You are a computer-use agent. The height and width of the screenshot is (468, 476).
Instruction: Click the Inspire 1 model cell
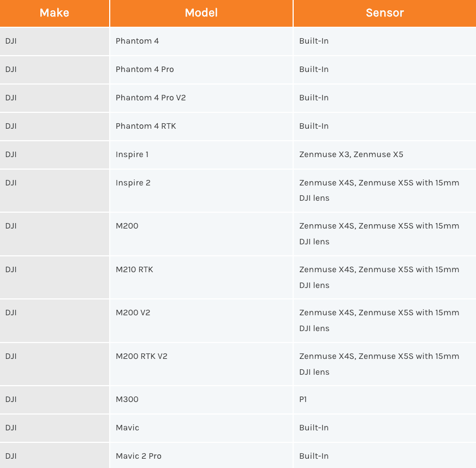coord(201,155)
